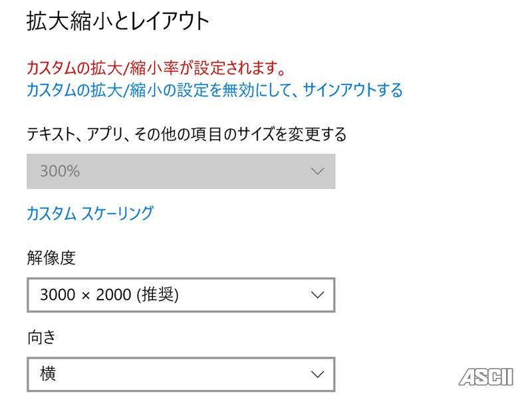The height and width of the screenshot is (404, 532).
Task: Open the greyed-out 300% scale dropdown
Action: [x=180, y=172]
